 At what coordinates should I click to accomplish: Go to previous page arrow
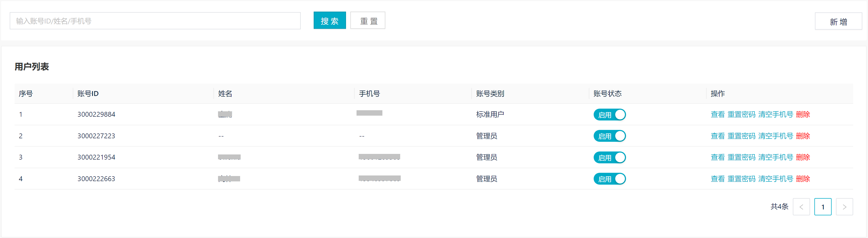click(801, 207)
